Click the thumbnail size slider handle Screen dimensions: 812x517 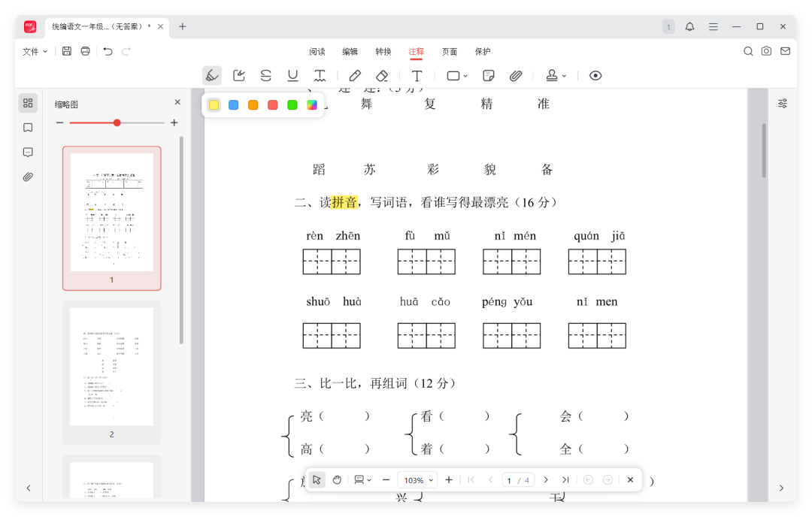(117, 122)
